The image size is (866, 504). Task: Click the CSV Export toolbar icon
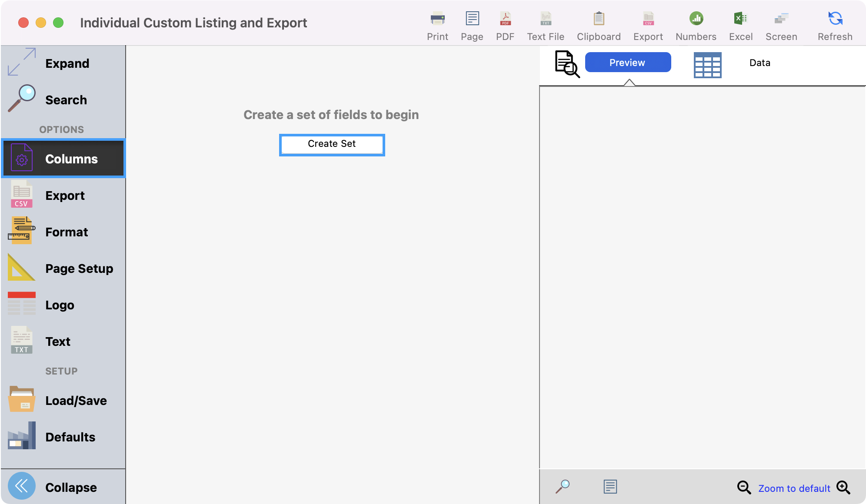click(648, 19)
